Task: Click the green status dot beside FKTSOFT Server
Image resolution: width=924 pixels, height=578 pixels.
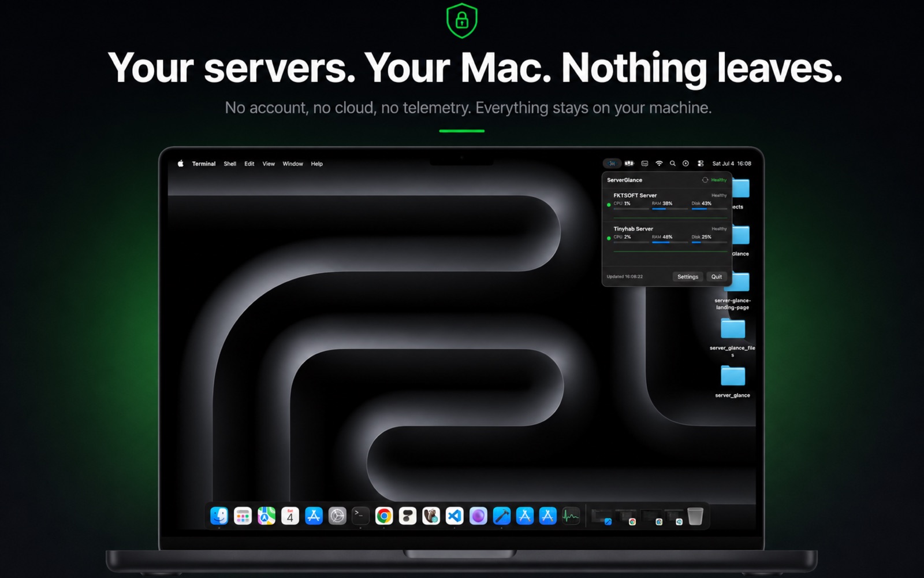Action: [x=609, y=205]
